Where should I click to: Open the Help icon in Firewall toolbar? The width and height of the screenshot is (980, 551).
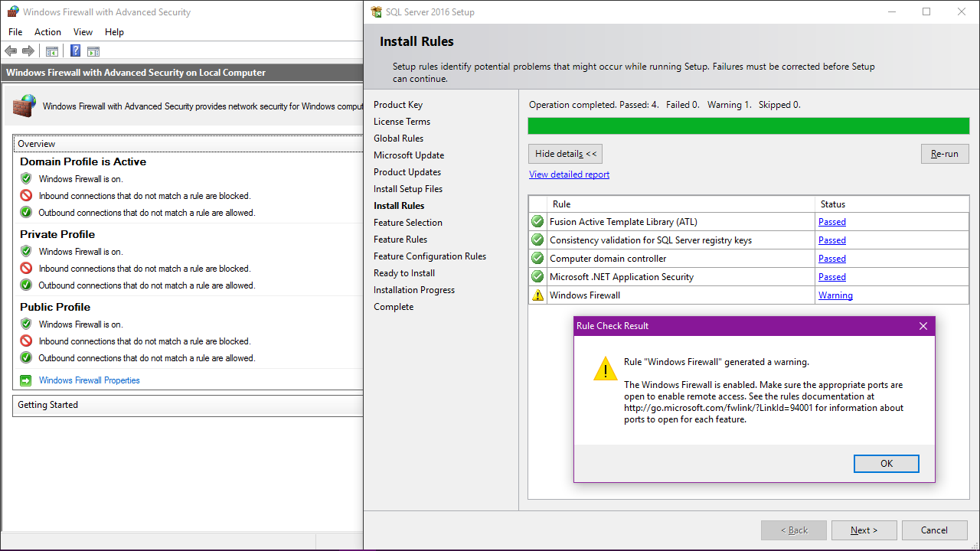point(76,51)
